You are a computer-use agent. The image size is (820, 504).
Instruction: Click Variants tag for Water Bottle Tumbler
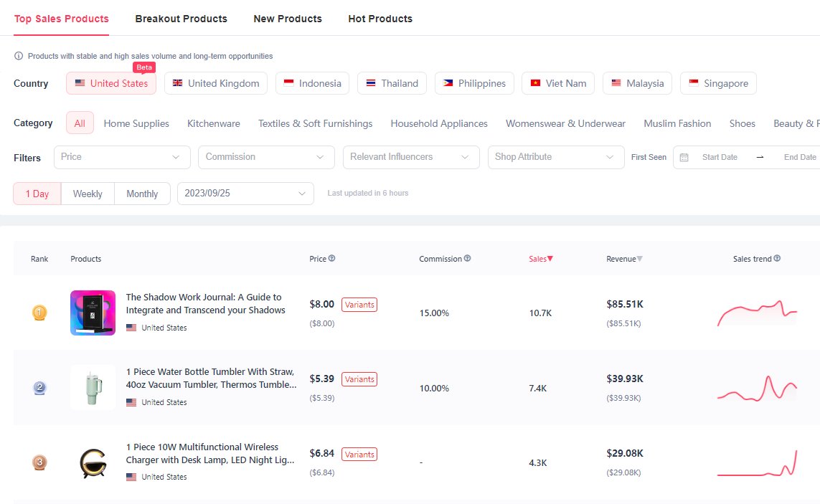[x=359, y=379]
